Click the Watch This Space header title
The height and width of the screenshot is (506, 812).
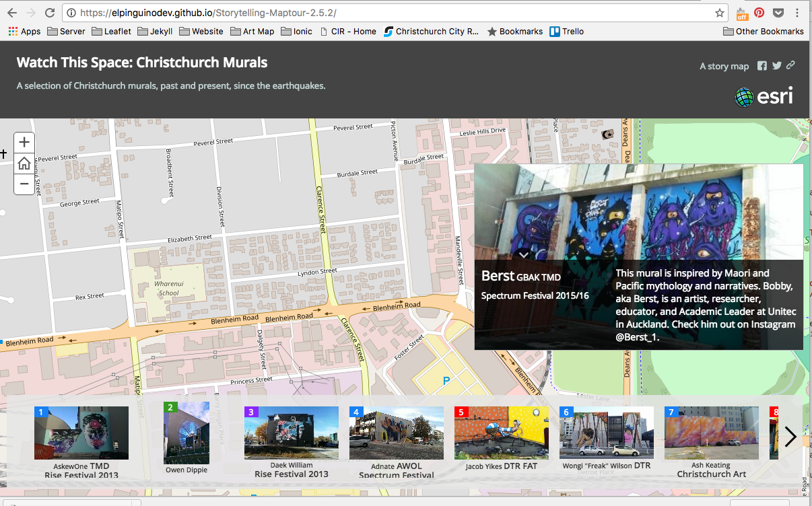(142, 63)
